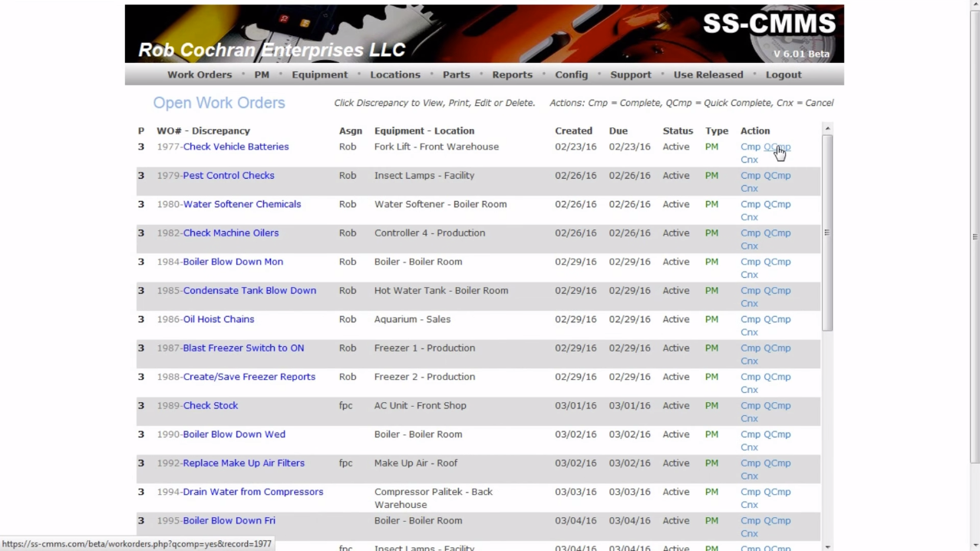This screenshot has height=551, width=980.
Task: Click QCmp for Check Stock row
Action: pyautogui.click(x=777, y=405)
